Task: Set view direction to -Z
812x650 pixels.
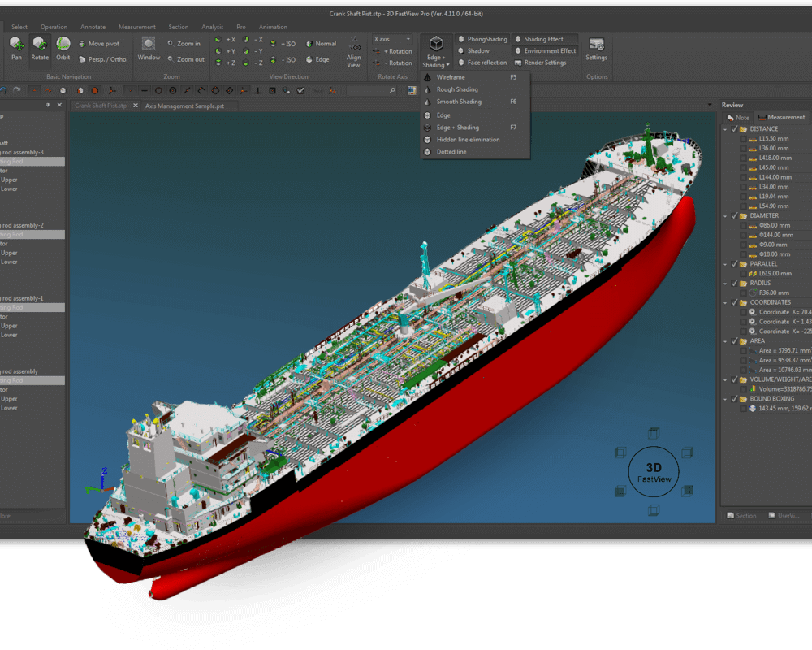Action: 253,63
